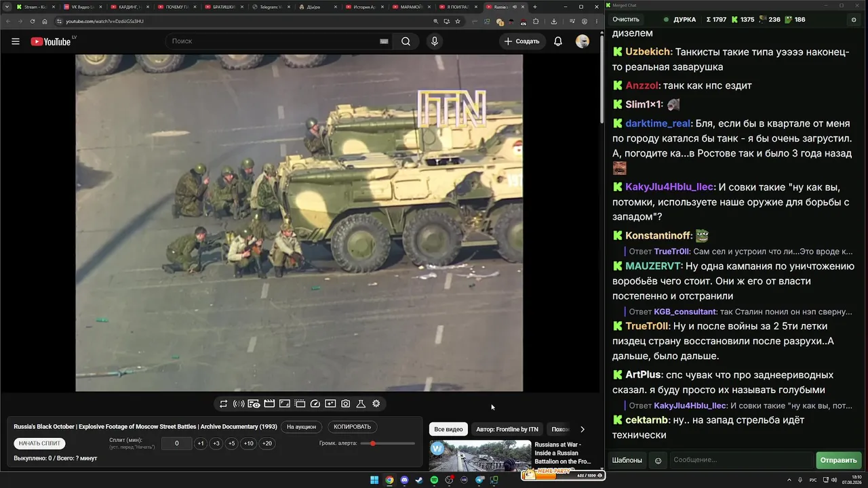This screenshot has height=488, width=868.
Task: Click the КОПИРОВАТЬ button
Action: (x=353, y=427)
